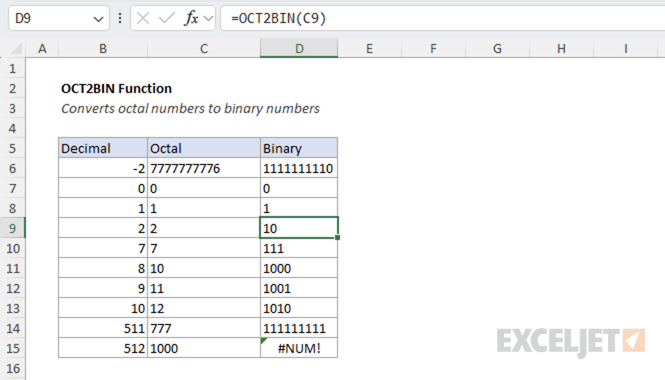Select column I header
This screenshot has height=380, width=665.
[626, 49]
